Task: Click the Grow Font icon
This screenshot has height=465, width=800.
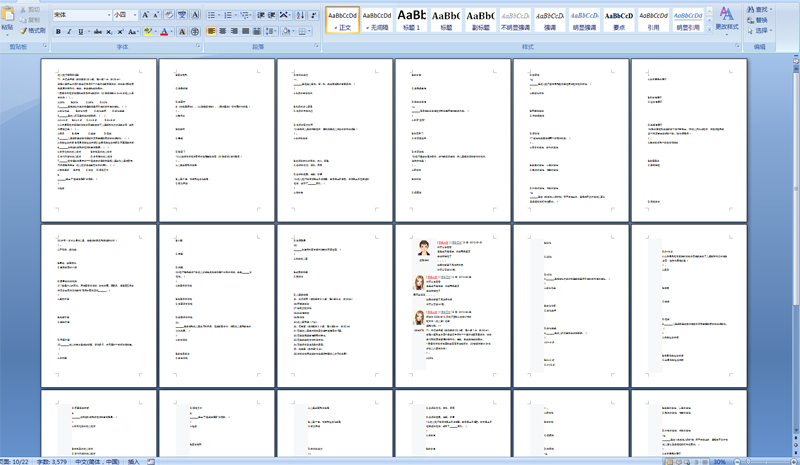Action: tap(145, 15)
